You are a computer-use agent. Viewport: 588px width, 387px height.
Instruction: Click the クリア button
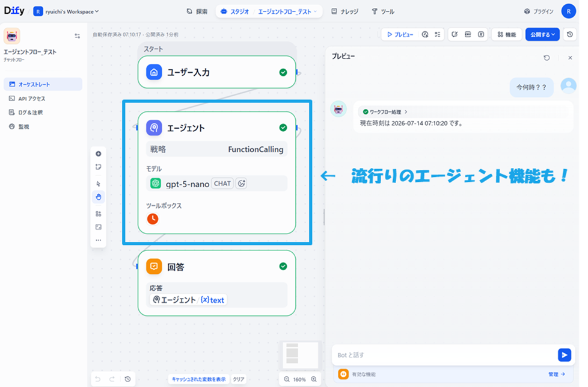(x=239, y=379)
